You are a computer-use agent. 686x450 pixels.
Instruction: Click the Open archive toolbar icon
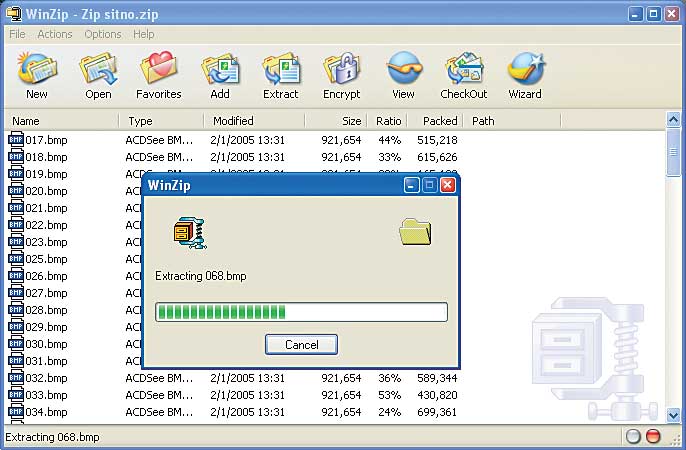point(98,68)
